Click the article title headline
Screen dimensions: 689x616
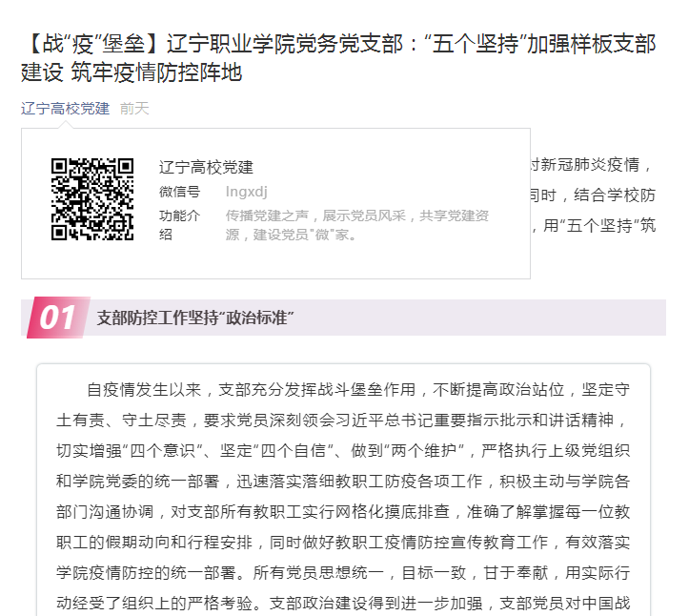point(338,58)
